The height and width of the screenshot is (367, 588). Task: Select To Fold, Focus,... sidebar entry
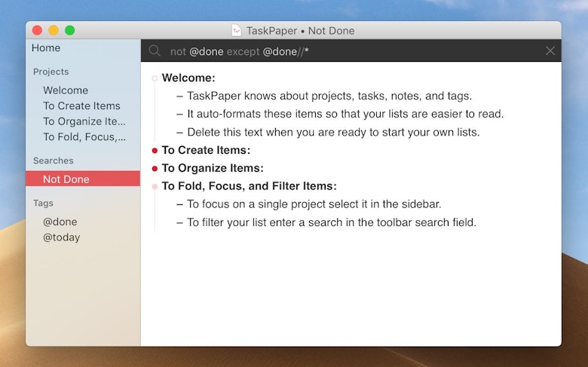click(84, 137)
